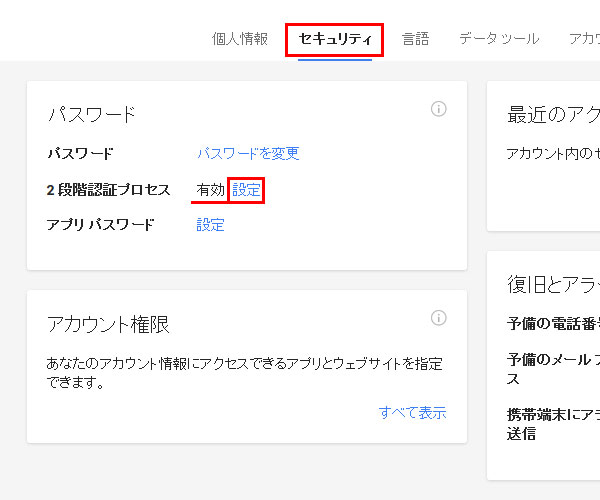
Task: Click the アプリ パスワード row label
Action: coord(101,225)
